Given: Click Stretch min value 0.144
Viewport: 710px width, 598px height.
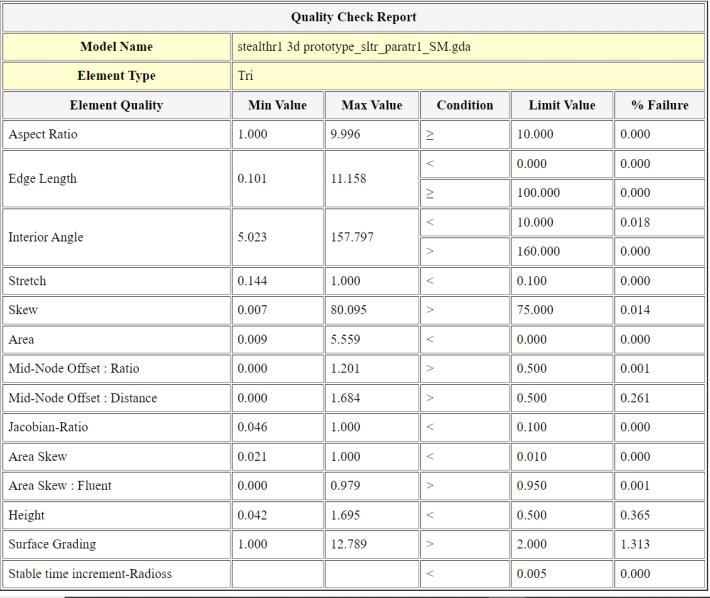Looking at the screenshot, I should 252,281.
